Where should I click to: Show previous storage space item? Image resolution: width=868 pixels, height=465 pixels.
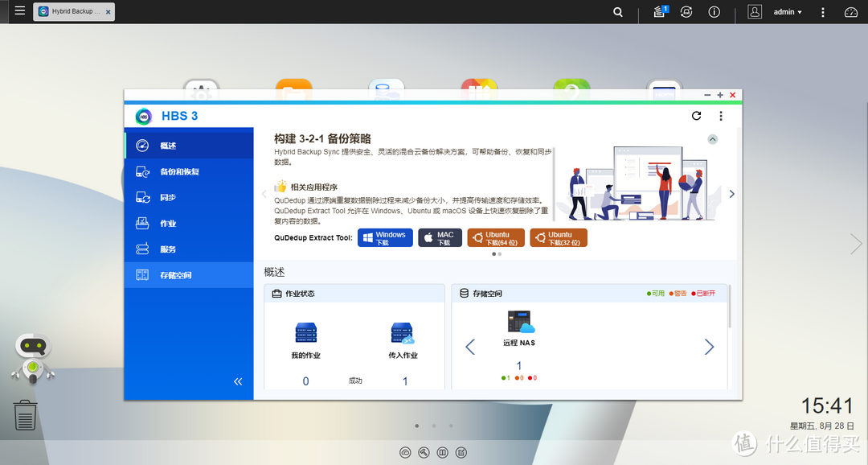pos(470,347)
